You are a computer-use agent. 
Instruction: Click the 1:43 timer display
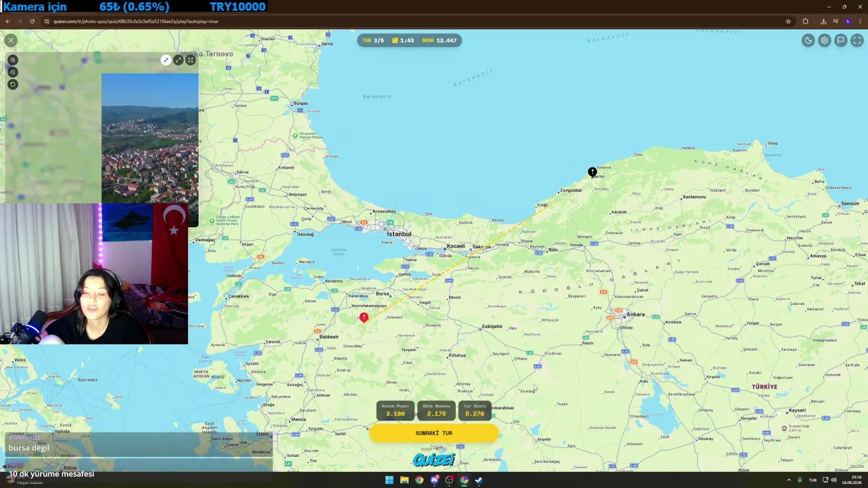click(x=403, y=41)
